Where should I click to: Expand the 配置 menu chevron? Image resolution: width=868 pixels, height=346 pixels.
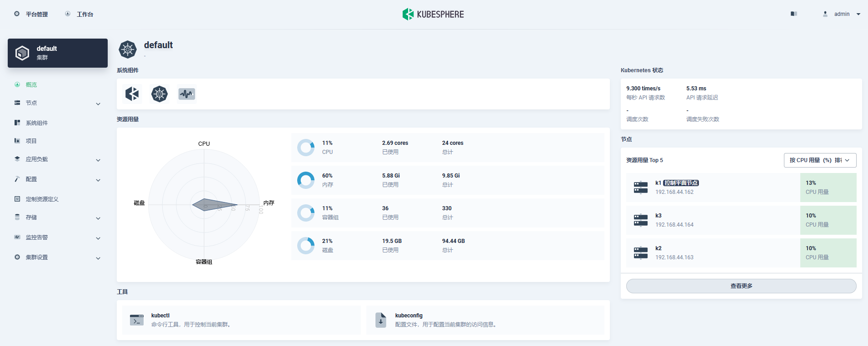click(x=98, y=180)
